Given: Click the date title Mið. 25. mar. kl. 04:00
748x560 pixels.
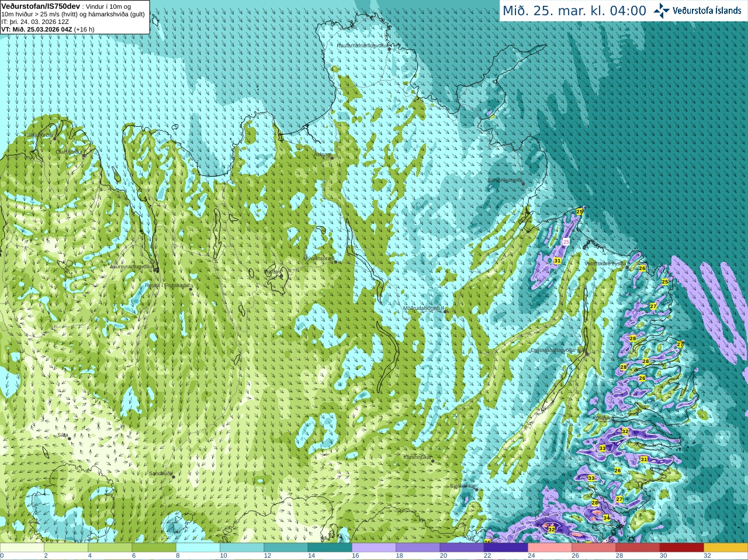Looking at the screenshot, I should (x=574, y=11).
